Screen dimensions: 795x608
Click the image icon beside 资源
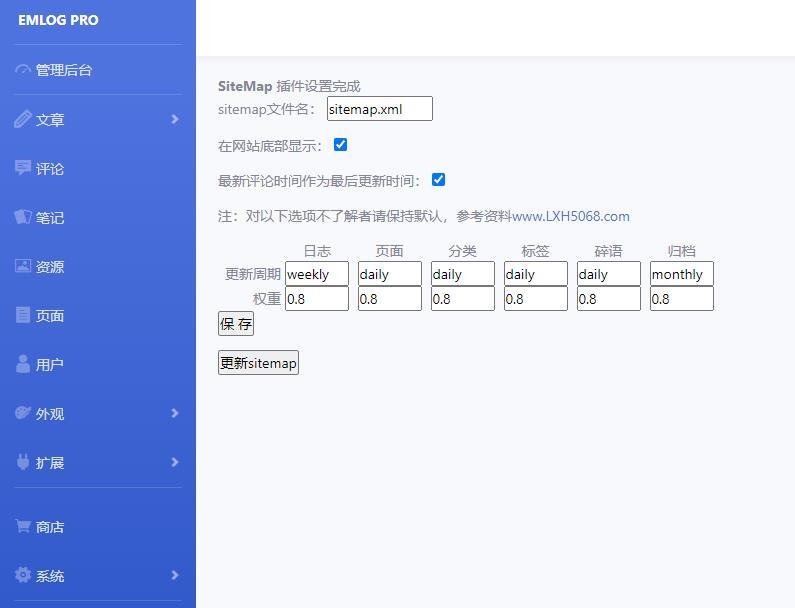[x=23, y=266]
